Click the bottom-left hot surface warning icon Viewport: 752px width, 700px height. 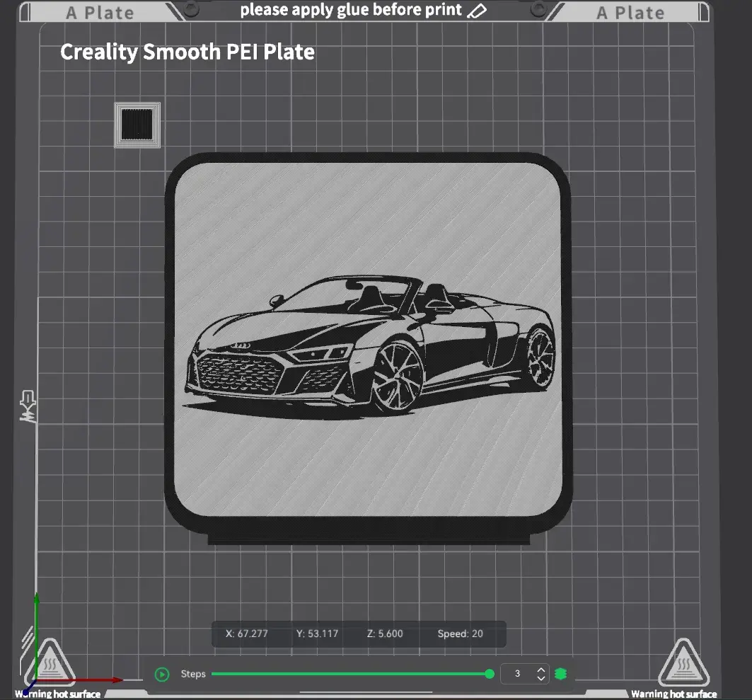pos(50,663)
